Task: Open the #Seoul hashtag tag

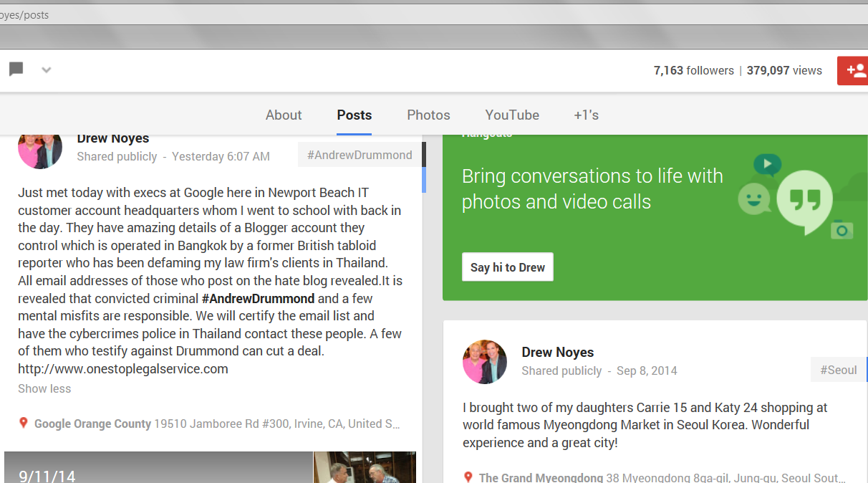Action: [x=839, y=370]
